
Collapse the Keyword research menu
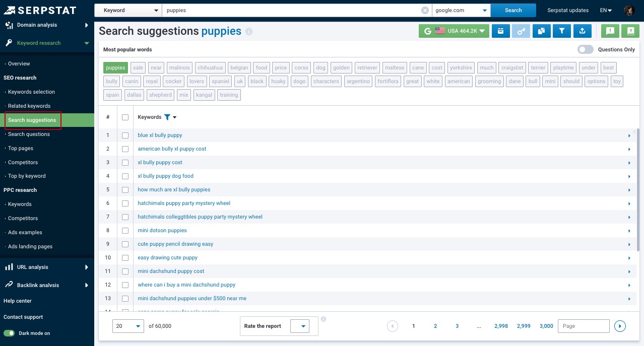pyautogui.click(x=87, y=43)
